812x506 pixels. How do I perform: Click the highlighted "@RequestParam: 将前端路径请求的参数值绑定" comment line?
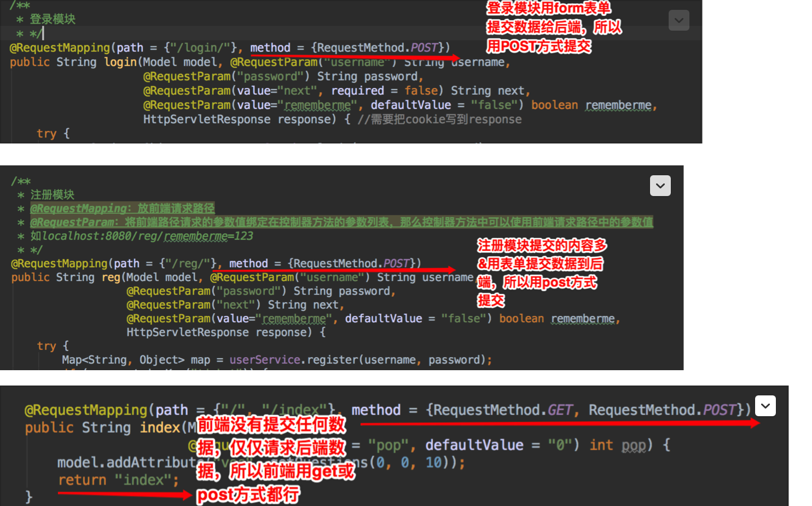pyautogui.click(x=341, y=222)
